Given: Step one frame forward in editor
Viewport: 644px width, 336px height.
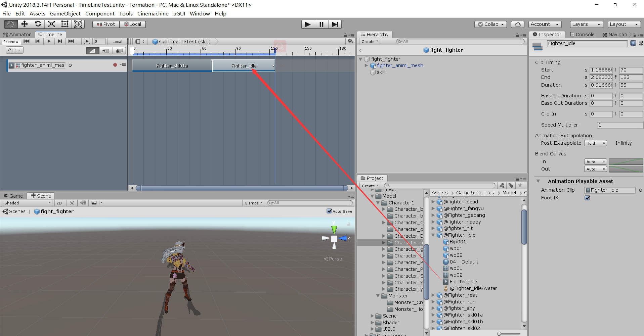Looking at the screenshot, I should [335, 24].
